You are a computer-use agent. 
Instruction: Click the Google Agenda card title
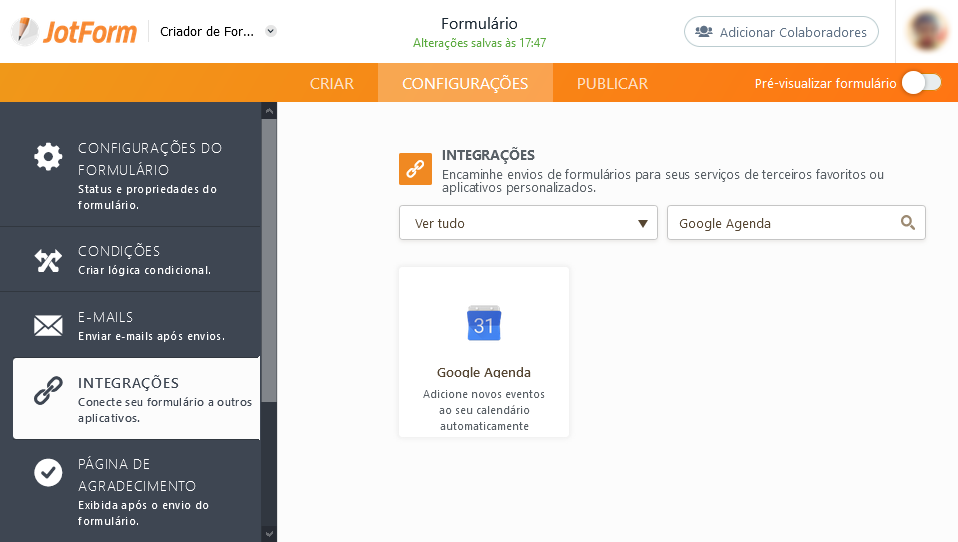(484, 372)
